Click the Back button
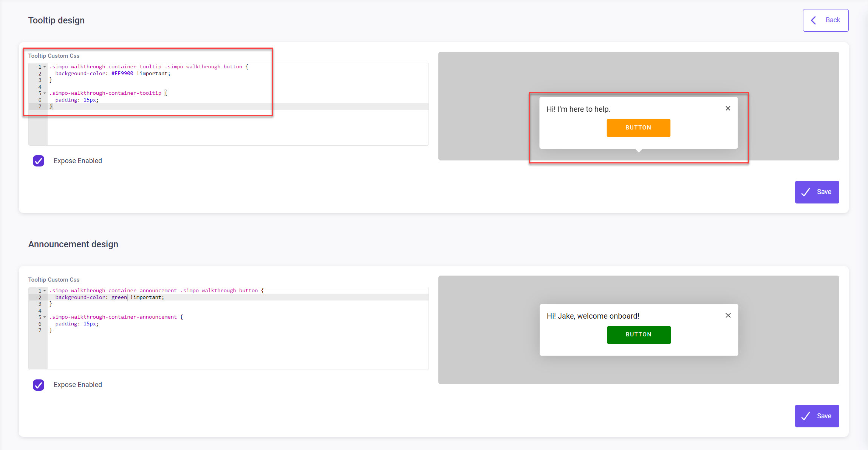 coord(825,20)
